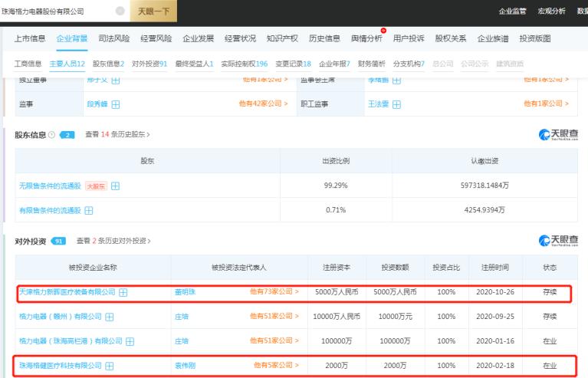The image size is (588, 378).
Task: Switch to the 经营状况 tab
Action: [240, 38]
